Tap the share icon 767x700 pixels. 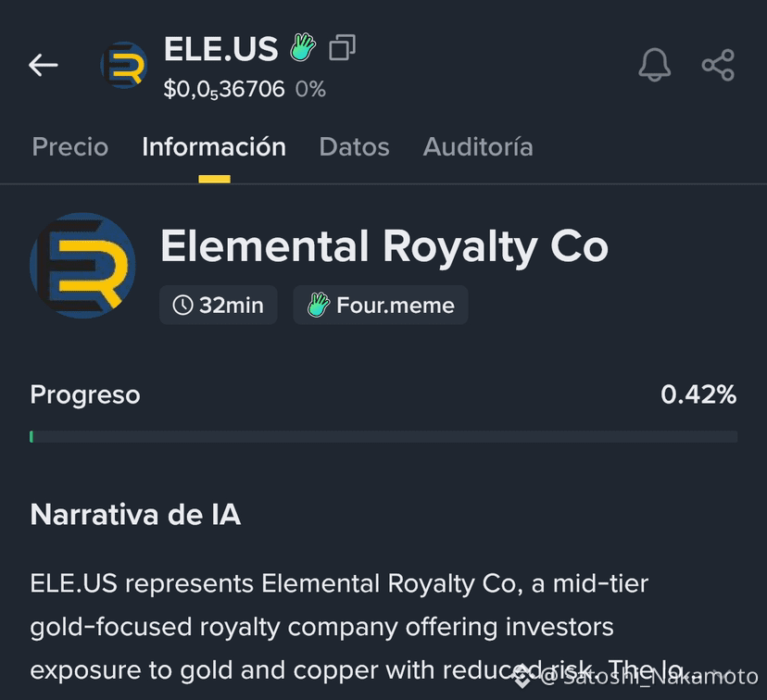[718, 65]
